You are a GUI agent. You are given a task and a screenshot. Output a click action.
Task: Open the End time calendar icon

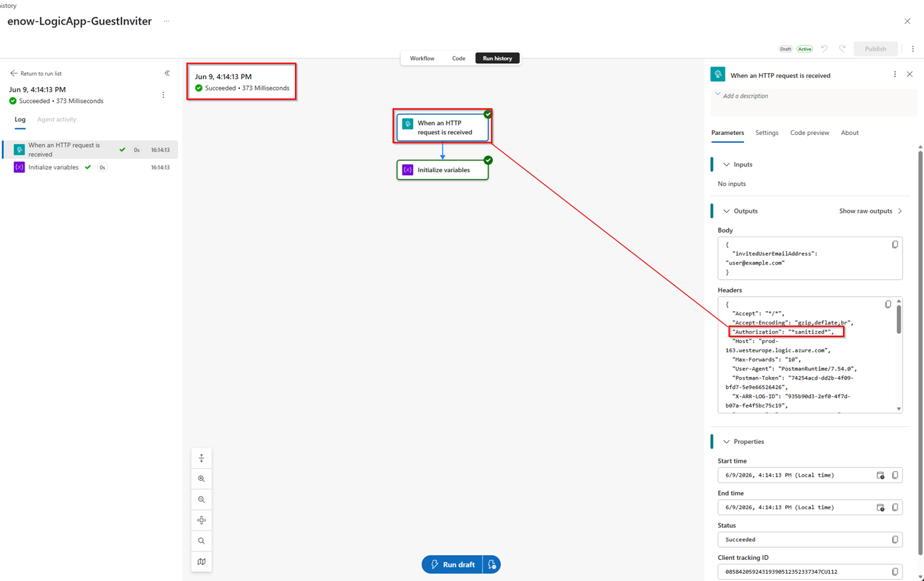coord(880,508)
